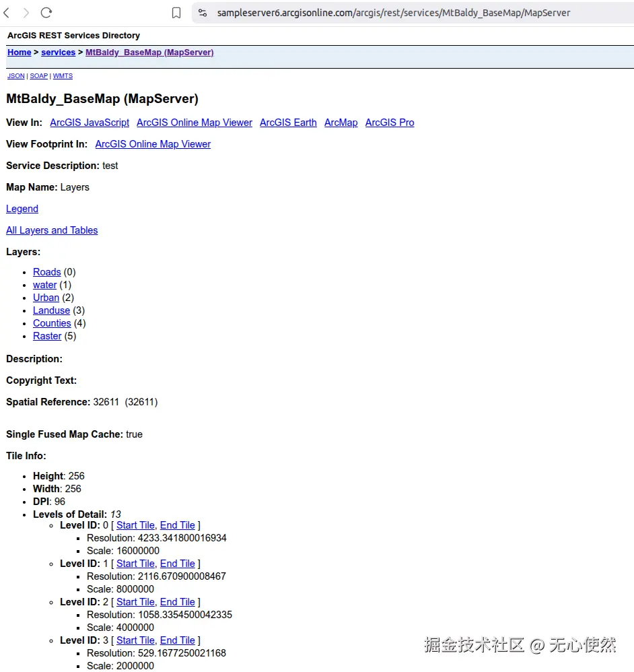The image size is (634, 672).
Task: Reload the page with the refresh icon
Action: pyautogui.click(x=46, y=13)
